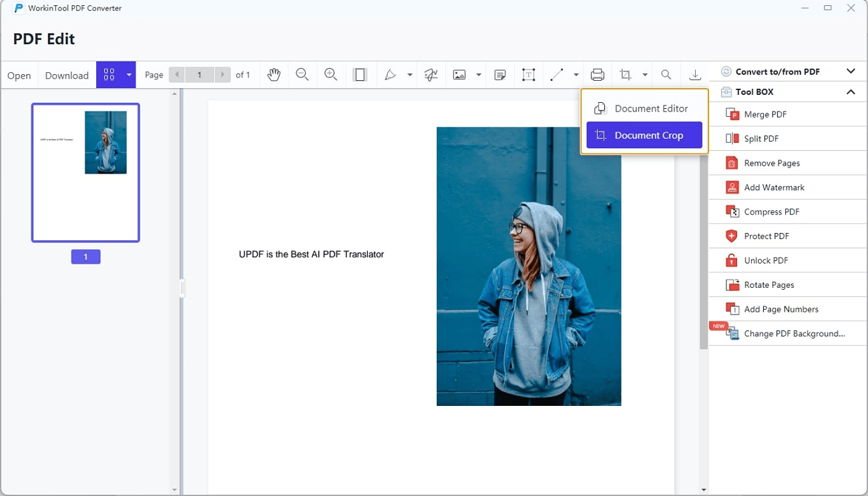The width and height of the screenshot is (868, 496).
Task: Select Document Editor in the popup
Action: coord(644,108)
